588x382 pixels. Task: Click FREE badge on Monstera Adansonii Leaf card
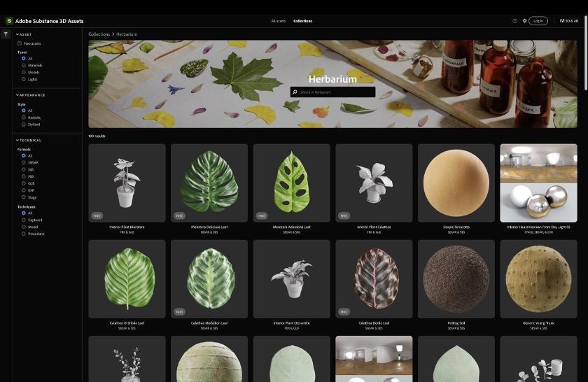pyautogui.click(x=262, y=215)
